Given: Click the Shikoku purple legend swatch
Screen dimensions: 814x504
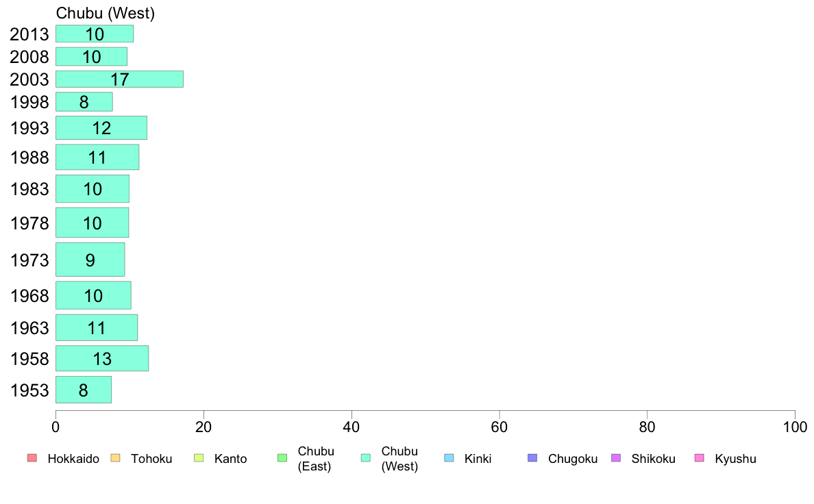Looking at the screenshot, I should [x=616, y=458].
